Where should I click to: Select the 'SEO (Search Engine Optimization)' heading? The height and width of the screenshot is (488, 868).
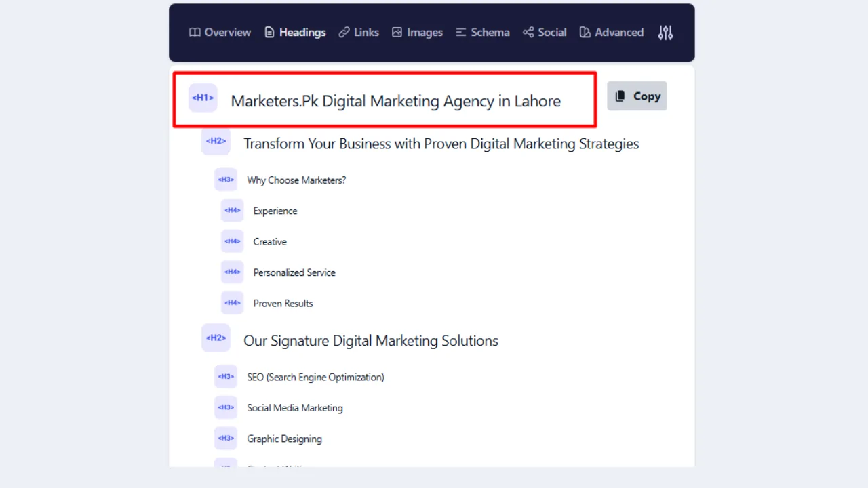pos(315,377)
